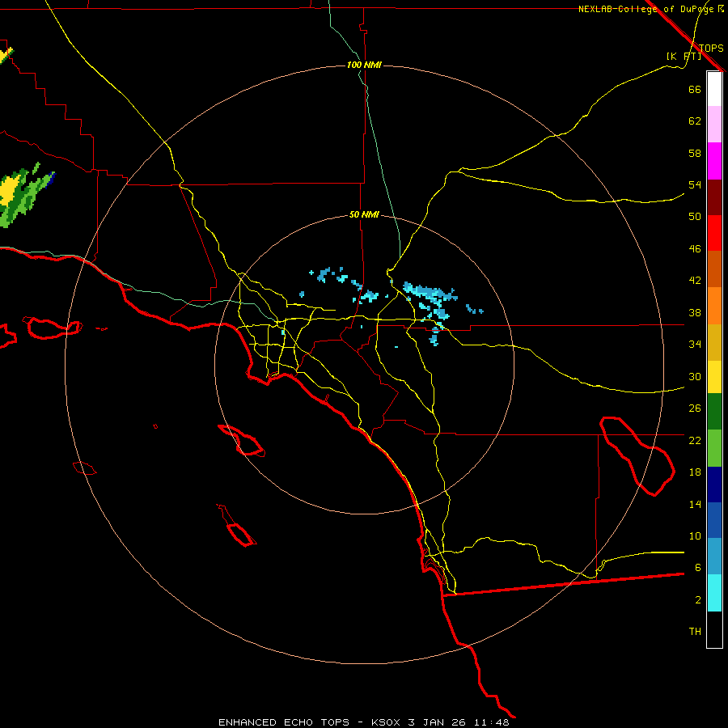Select the bright red legend color band
728x728 pixels.
click(x=714, y=233)
